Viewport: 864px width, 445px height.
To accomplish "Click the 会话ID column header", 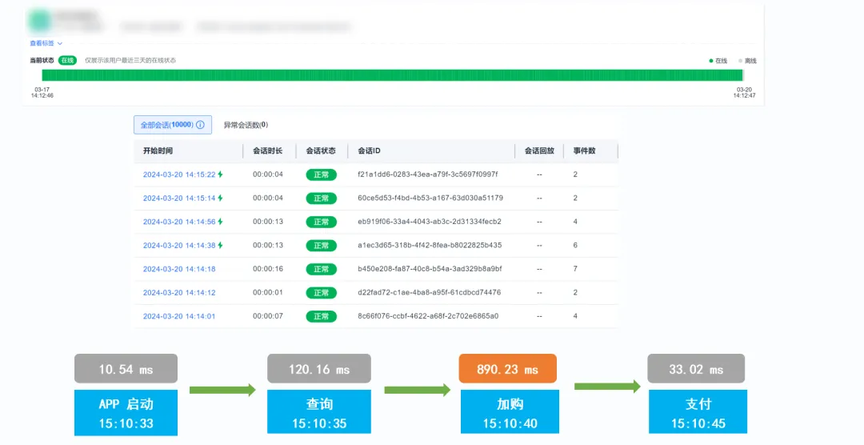I will 369,151.
